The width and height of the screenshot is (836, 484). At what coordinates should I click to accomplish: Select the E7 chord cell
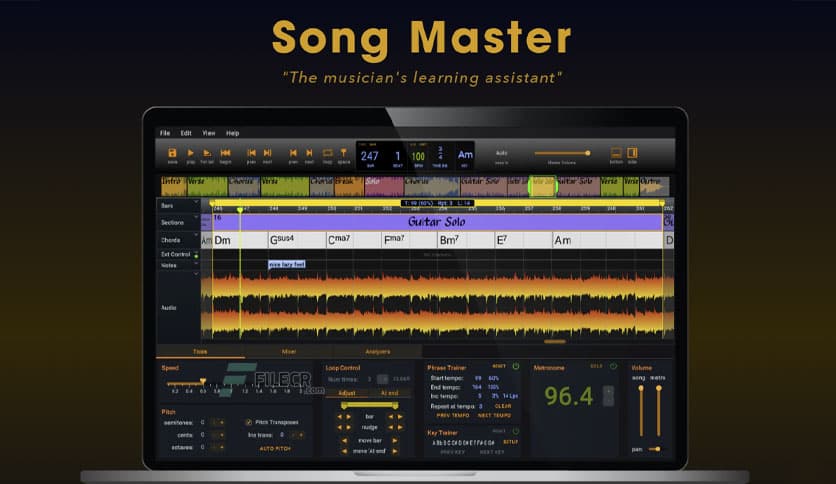523,240
